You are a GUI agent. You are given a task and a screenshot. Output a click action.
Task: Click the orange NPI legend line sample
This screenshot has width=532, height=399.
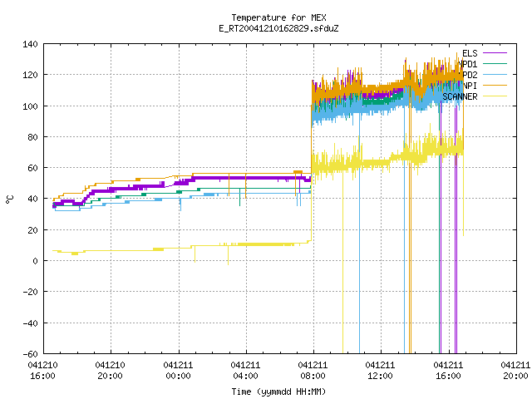point(495,86)
